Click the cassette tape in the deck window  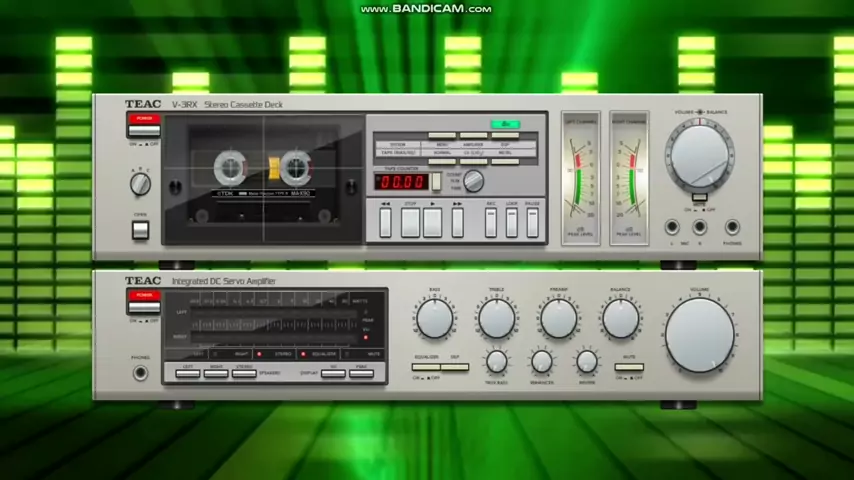click(263, 177)
